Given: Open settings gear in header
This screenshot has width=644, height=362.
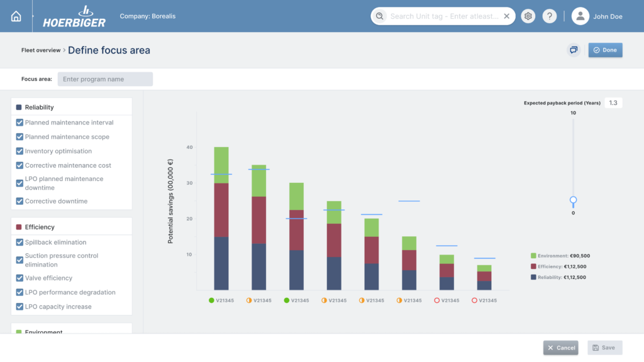Looking at the screenshot, I should click(528, 16).
